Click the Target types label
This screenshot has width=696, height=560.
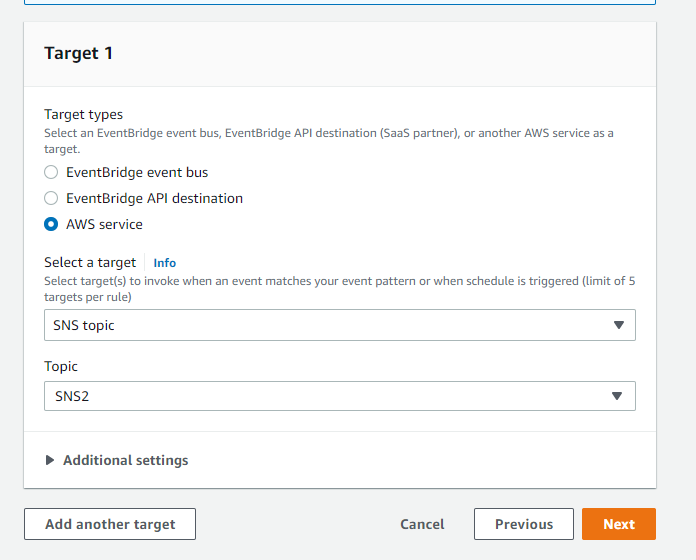(83, 114)
